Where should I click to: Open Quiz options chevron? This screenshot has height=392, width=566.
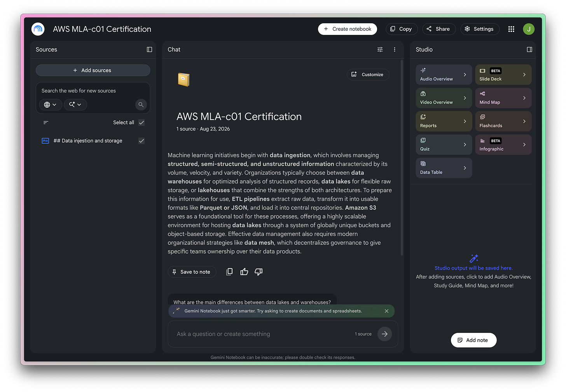click(465, 145)
